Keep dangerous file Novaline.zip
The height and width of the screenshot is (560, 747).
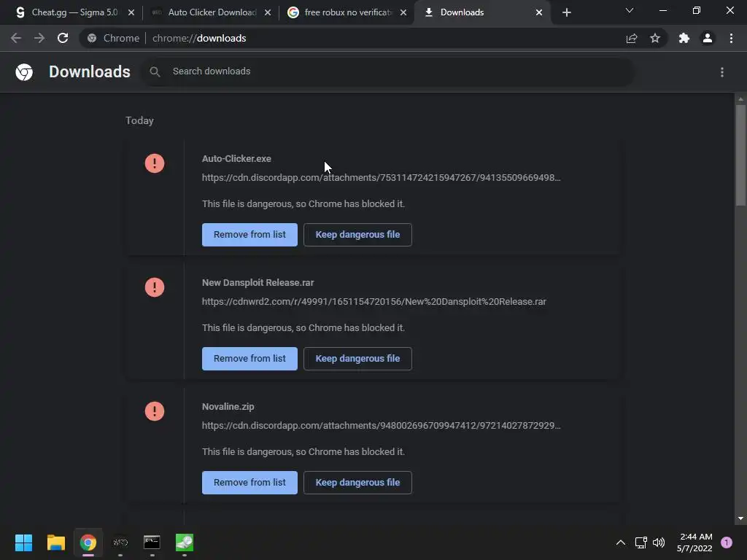pos(357,483)
